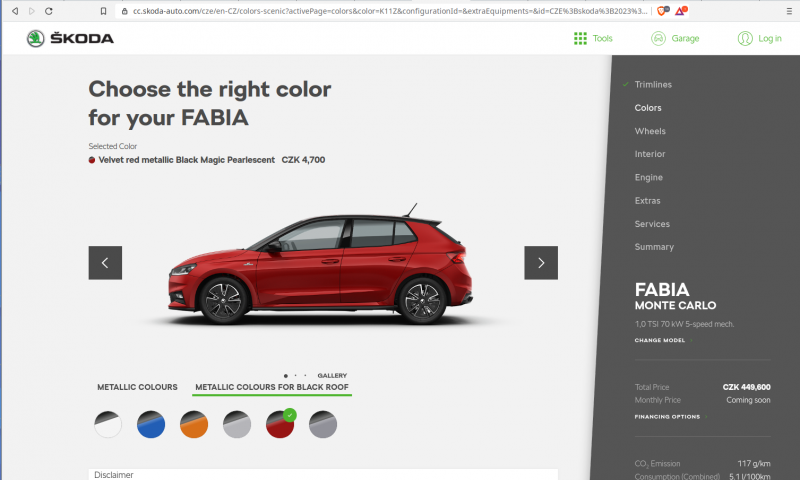Select first carousel dot
800x480 pixels.
(286, 376)
